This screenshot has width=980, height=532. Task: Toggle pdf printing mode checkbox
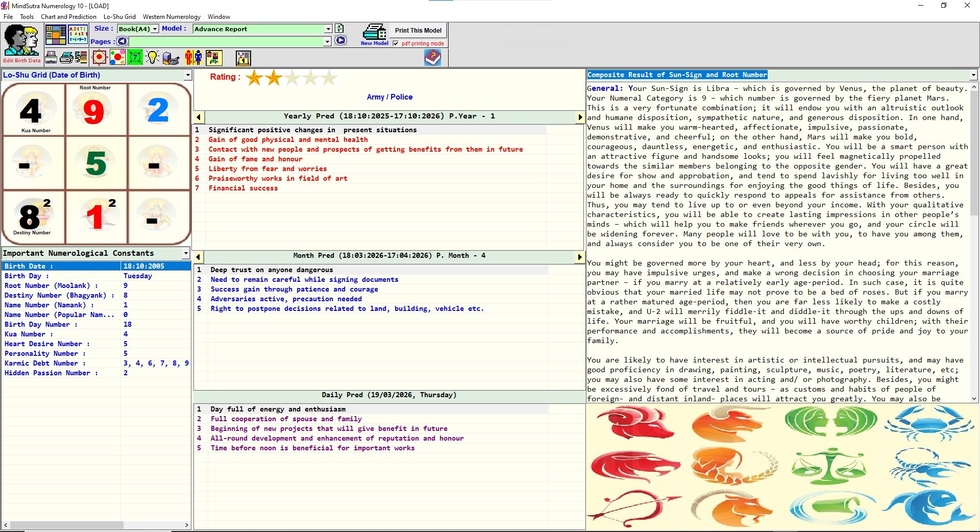(x=396, y=43)
